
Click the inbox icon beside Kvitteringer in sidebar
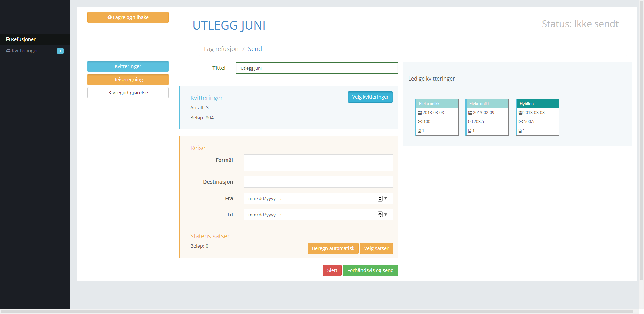coord(8,51)
